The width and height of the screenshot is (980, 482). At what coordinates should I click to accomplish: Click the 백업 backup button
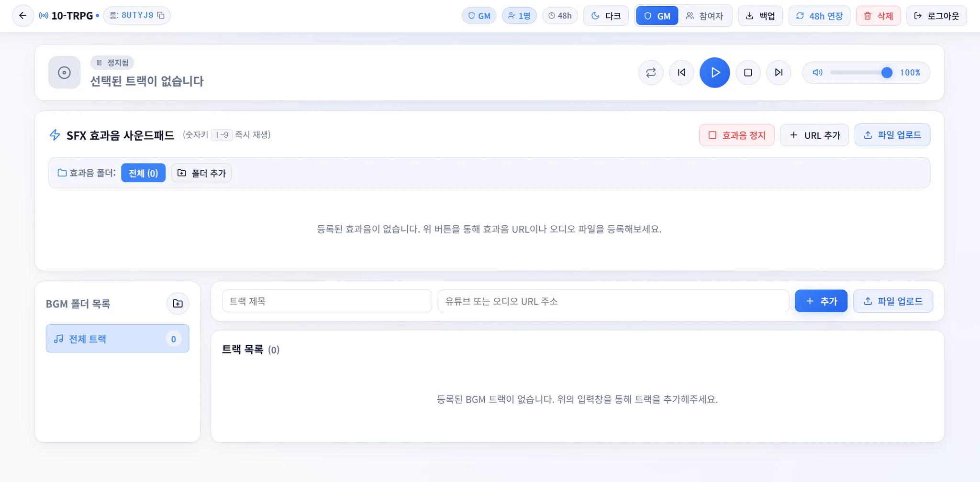(760, 16)
